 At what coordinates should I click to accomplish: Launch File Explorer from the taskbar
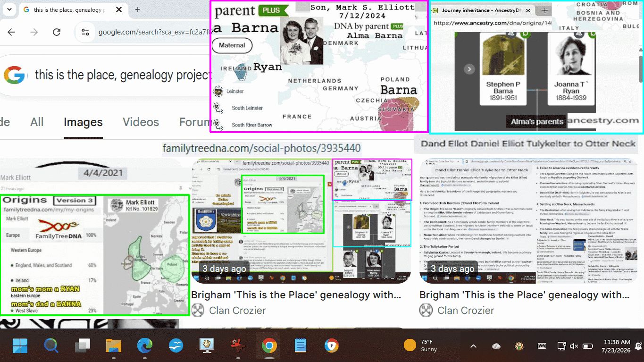coord(114,346)
